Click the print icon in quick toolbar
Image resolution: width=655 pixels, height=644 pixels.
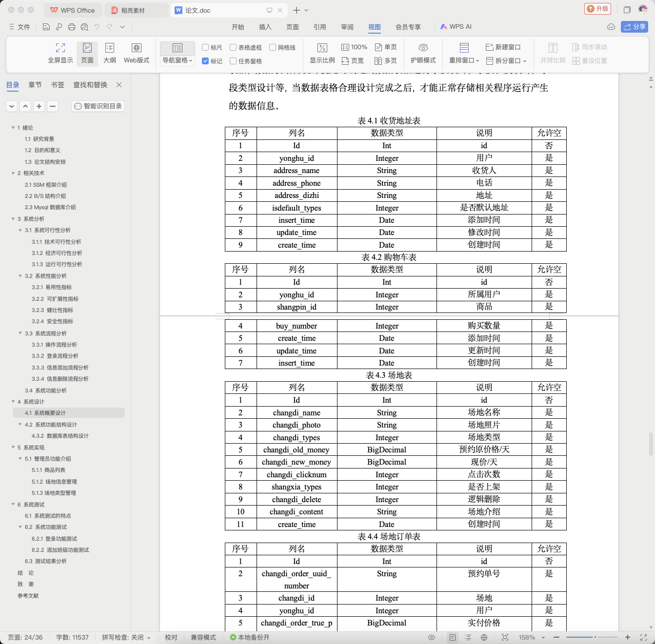[x=72, y=27]
